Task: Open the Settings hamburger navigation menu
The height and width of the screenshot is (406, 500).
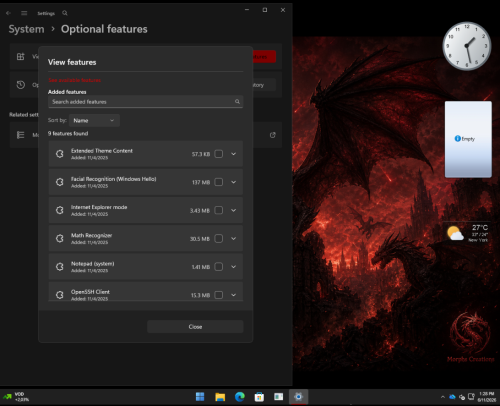Action: (x=24, y=13)
